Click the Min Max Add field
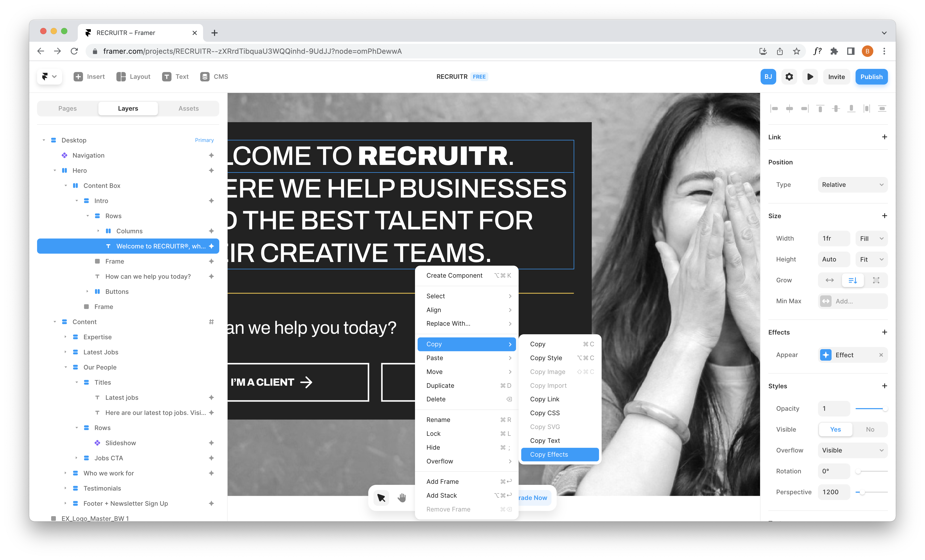This screenshot has width=925, height=560. [x=852, y=301]
